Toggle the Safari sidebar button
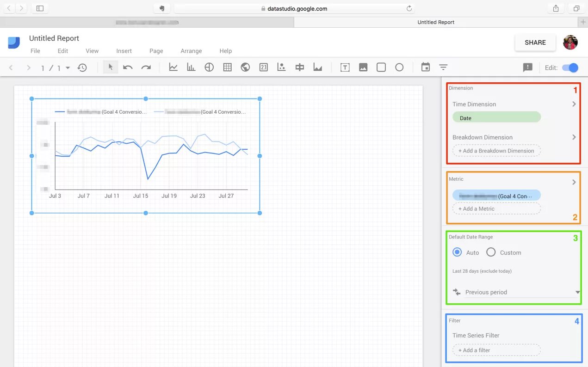The image size is (588, 367). [x=40, y=8]
